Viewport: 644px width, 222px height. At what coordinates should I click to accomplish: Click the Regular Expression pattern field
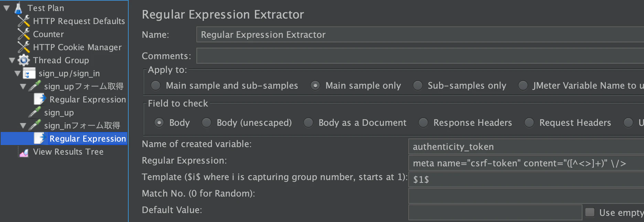tap(526, 163)
